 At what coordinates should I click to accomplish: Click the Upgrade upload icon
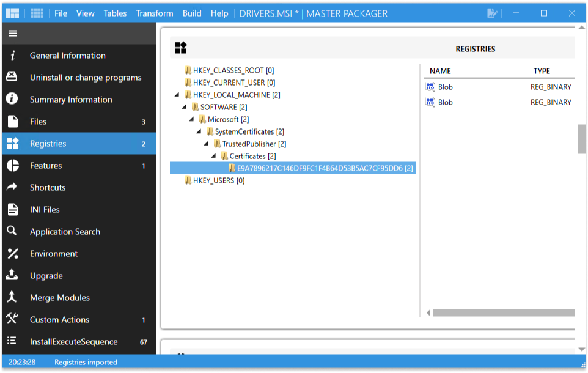point(12,275)
